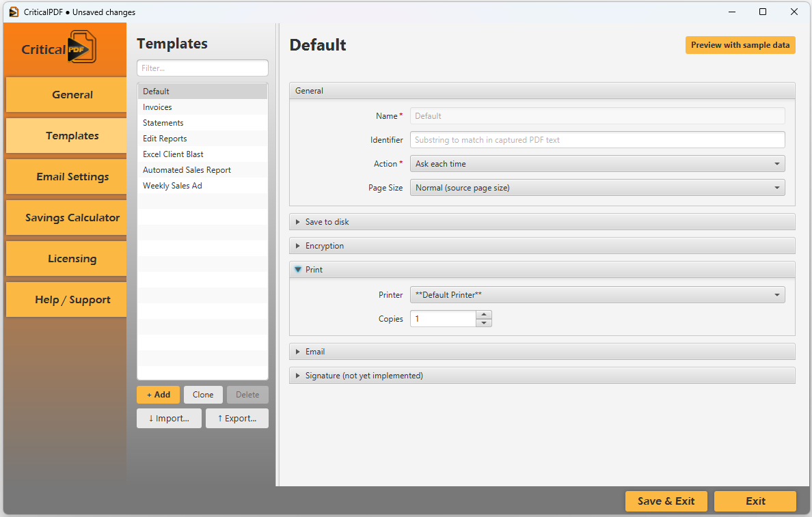Maximize the CriticalPDF window
This screenshot has width=812, height=517.
pyautogui.click(x=762, y=12)
